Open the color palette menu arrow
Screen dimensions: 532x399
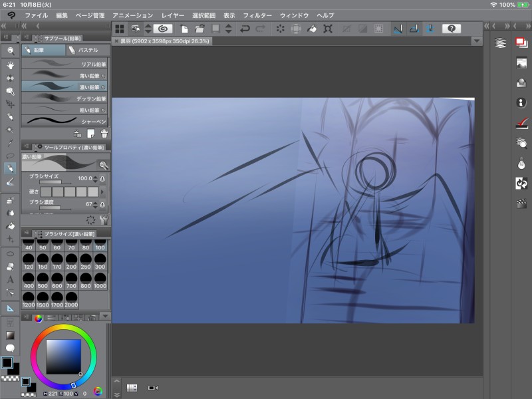point(106,317)
